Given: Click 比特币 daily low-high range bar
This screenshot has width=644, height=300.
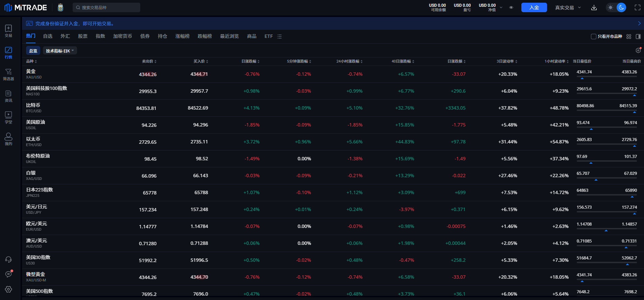Looking at the screenshot, I should point(607,111).
